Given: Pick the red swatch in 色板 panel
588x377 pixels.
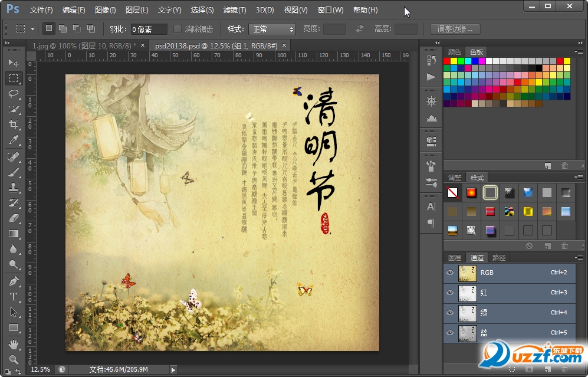Looking at the screenshot, I should tap(447, 61).
